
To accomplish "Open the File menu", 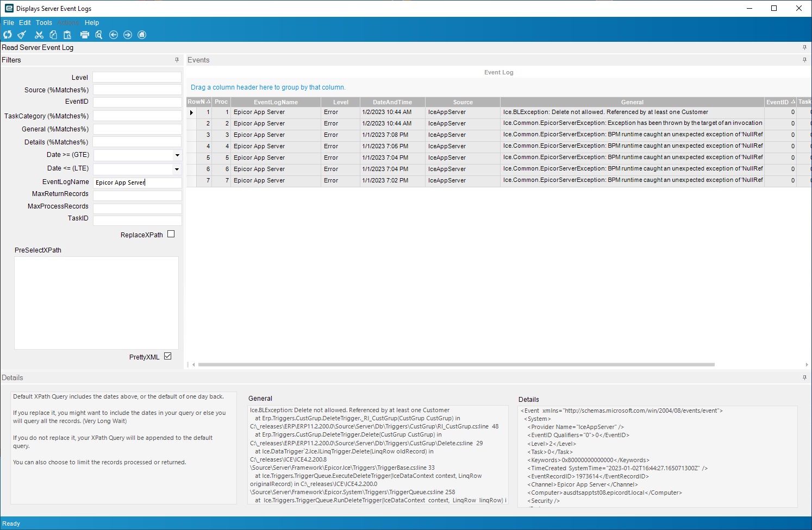I will [x=9, y=23].
